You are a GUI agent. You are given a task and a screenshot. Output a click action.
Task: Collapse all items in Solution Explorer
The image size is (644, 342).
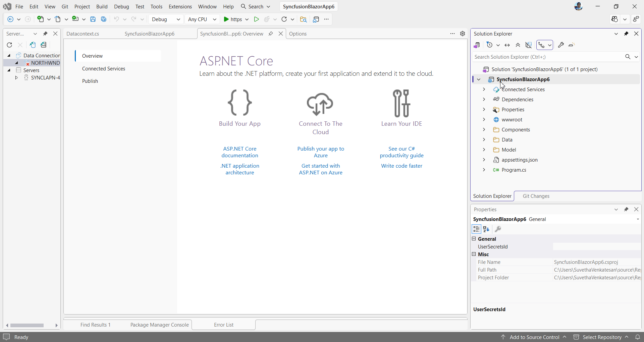(518, 45)
